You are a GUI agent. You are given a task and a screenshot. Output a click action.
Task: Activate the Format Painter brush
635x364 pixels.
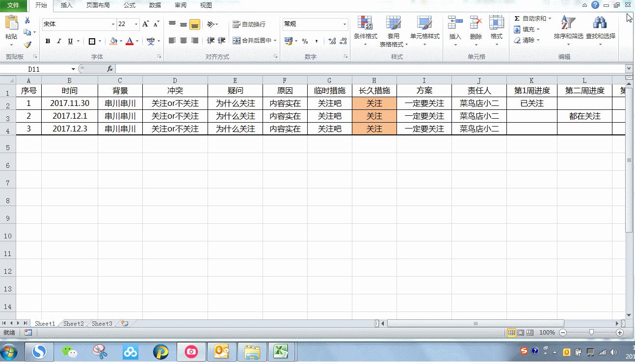(28, 44)
